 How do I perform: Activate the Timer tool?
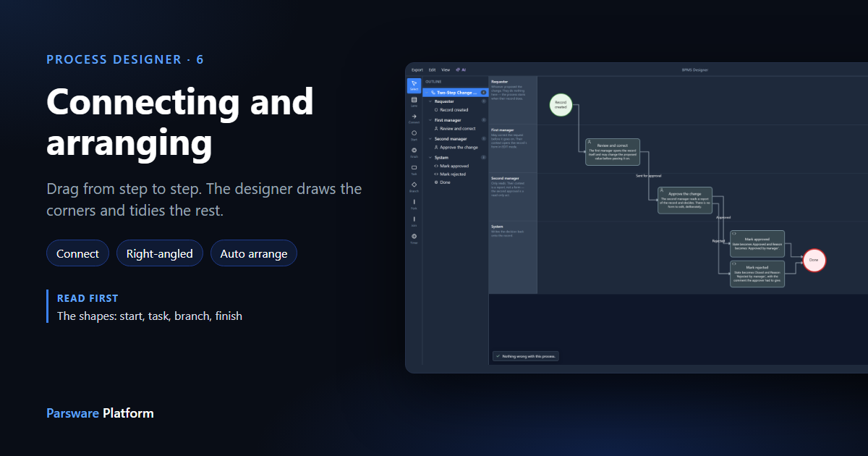[x=414, y=239]
